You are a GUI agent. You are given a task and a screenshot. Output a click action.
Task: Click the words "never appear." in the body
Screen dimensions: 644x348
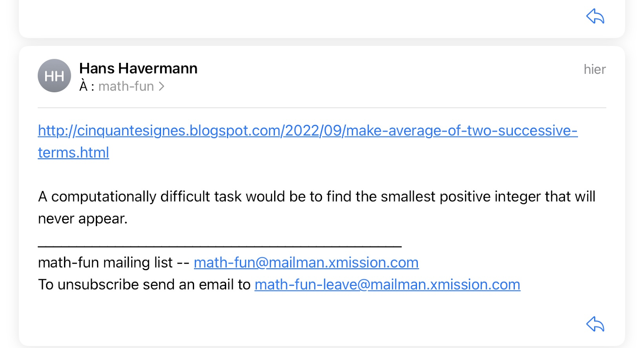coord(83,219)
